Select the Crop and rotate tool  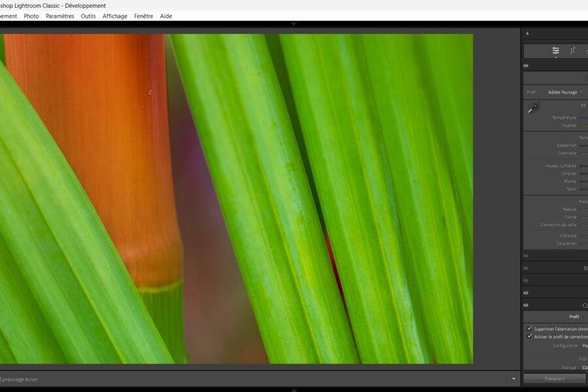(x=572, y=50)
